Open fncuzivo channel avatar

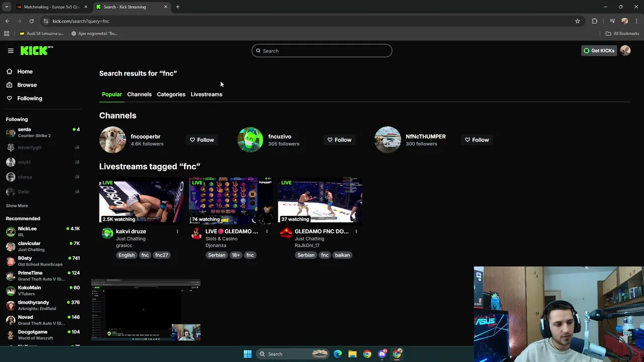tap(250, 140)
